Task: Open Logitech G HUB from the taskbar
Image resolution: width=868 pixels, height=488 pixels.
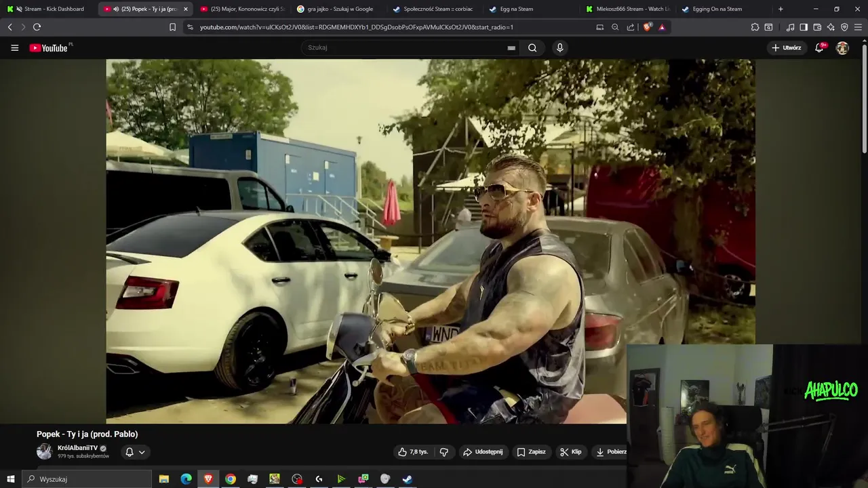Action: tap(319, 479)
